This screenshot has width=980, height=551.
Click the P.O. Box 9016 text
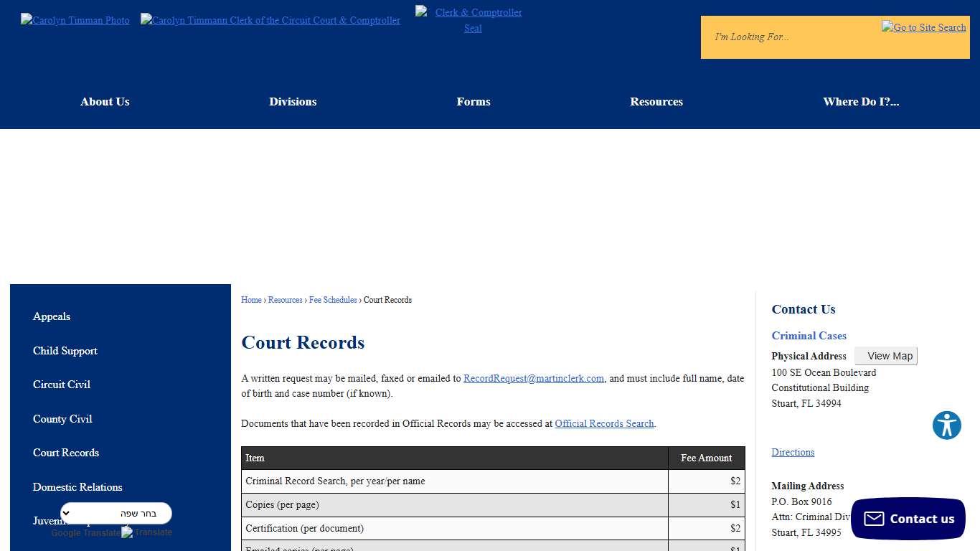point(801,501)
